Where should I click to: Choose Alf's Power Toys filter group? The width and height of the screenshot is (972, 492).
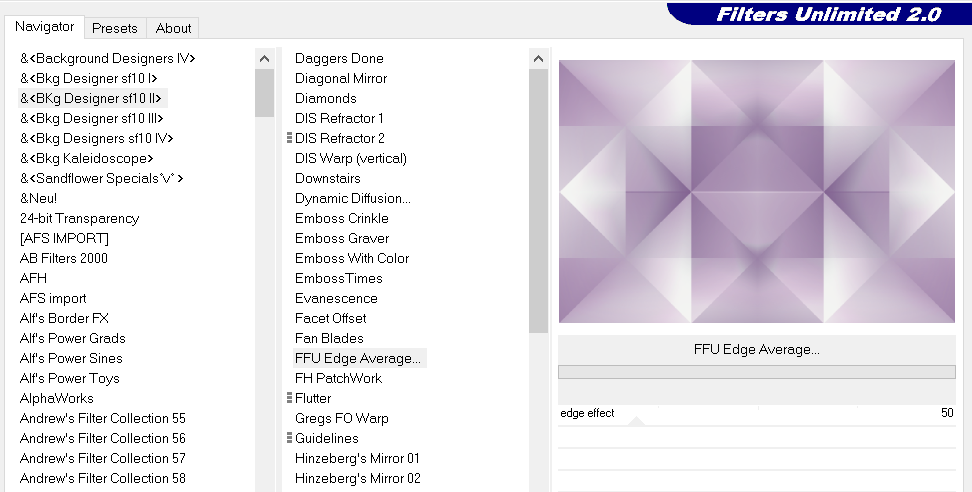point(70,378)
